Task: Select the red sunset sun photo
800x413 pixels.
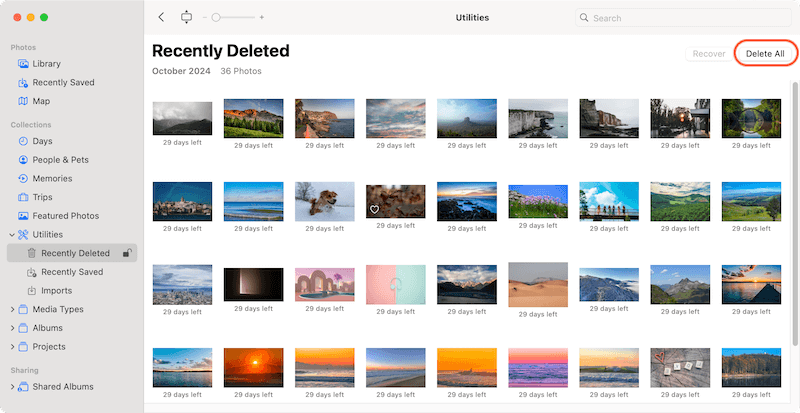Action: pos(254,368)
